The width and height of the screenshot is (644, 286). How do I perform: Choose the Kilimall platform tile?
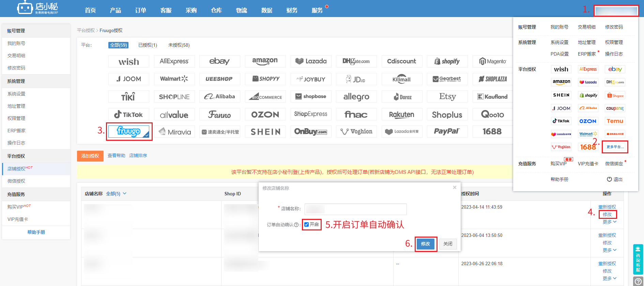pos(402,79)
